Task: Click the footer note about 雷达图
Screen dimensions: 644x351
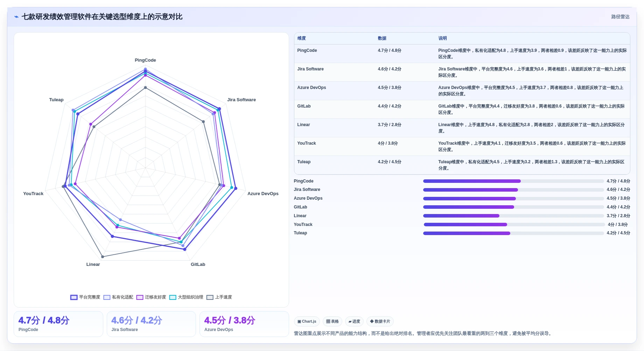Action: coord(423,333)
